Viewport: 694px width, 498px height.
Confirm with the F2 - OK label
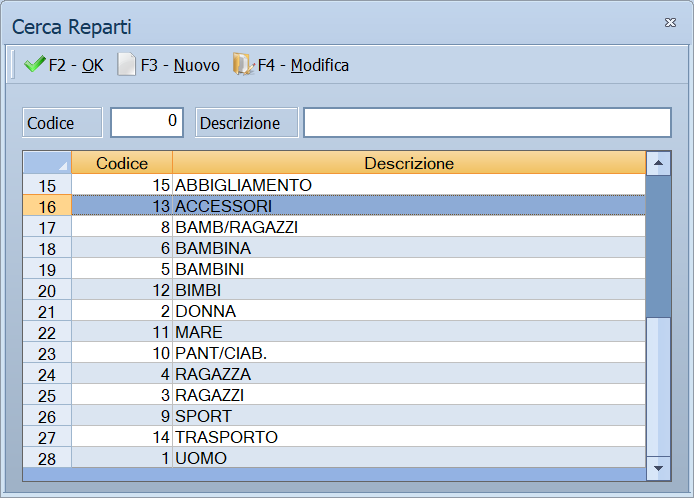(76, 66)
